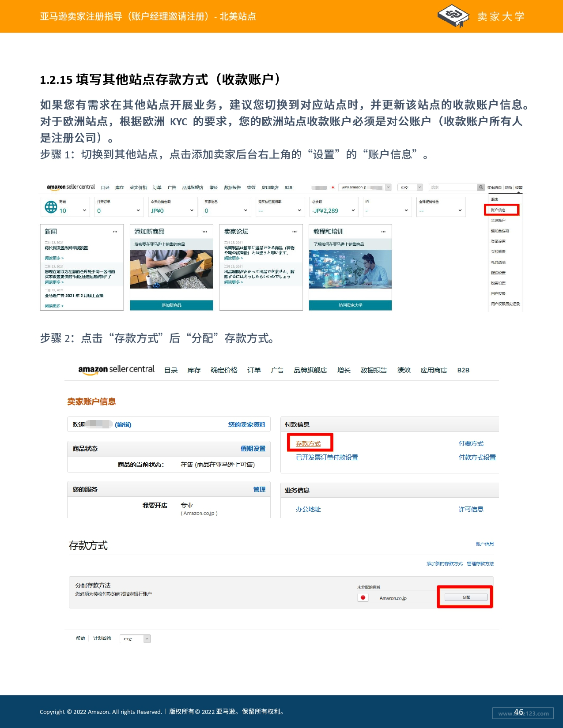This screenshot has width=563, height=728.
Task: Open the 存款方式 link under 付款信息
Action: 308,443
